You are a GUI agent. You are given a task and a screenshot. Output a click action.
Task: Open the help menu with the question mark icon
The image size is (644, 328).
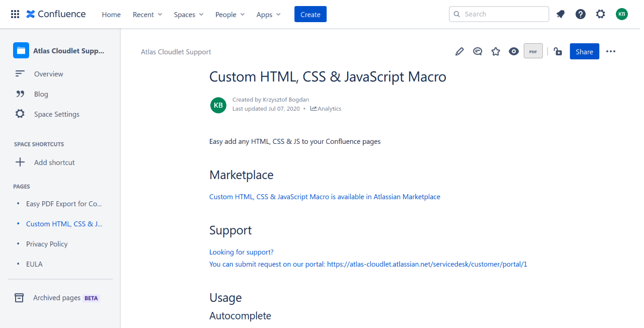coord(581,14)
